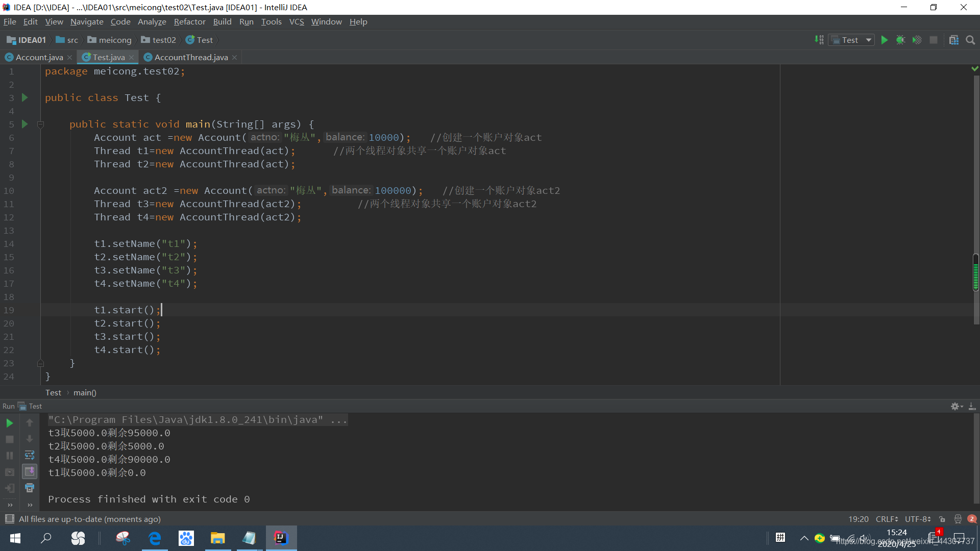Screen dimensions: 980x551
Task: Click the Run panel exit icon
Action: [x=10, y=488]
